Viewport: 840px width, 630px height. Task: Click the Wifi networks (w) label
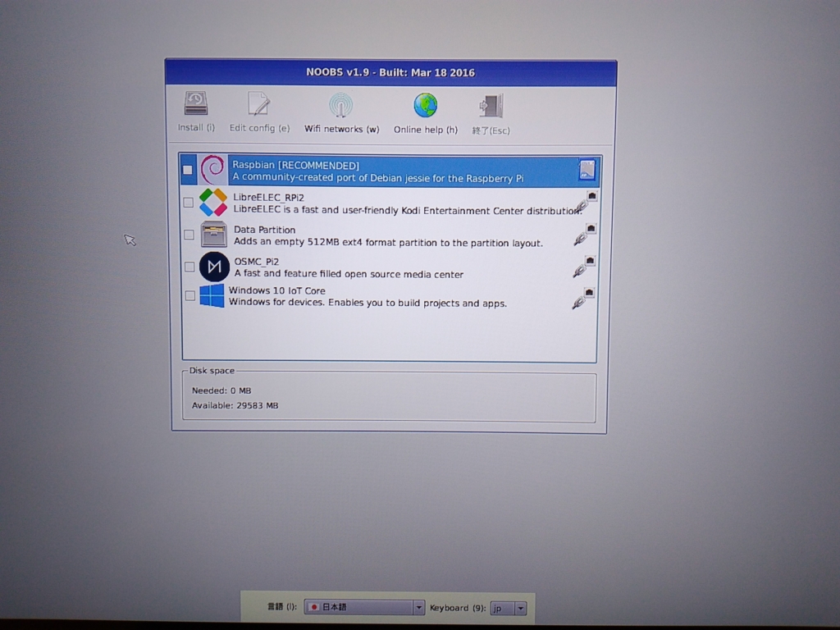click(x=342, y=129)
